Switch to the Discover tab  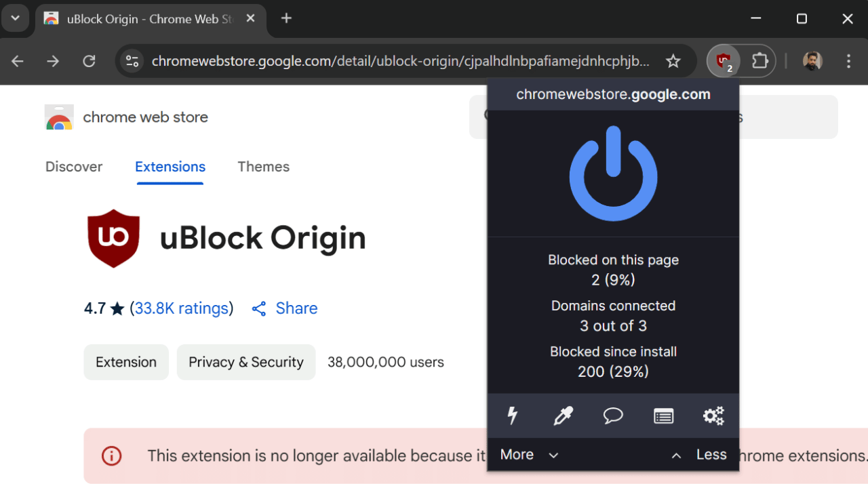(x=74, y=167)
